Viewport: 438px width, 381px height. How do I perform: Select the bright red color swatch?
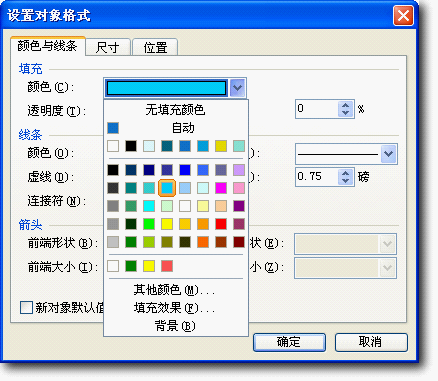(x=221, y=224)
